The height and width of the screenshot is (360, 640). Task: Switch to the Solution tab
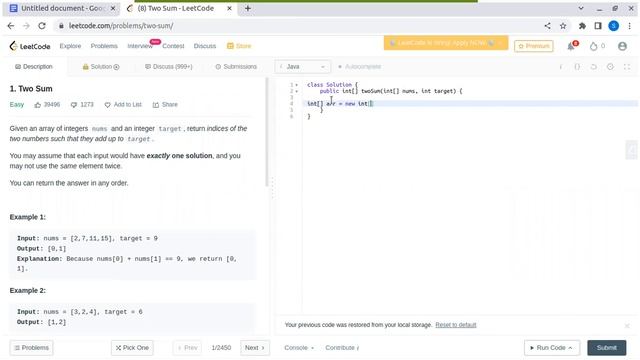[101, 67]
